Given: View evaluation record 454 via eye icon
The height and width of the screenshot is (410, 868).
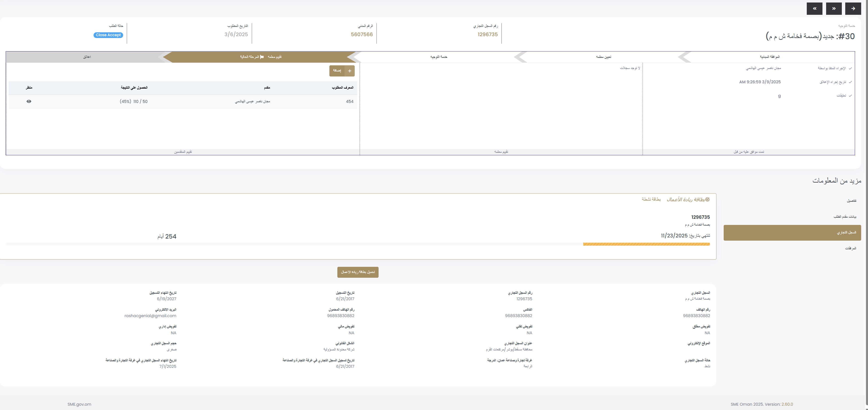Looking at the screenshot, I should pyautogui.click(x=29, y=101).
